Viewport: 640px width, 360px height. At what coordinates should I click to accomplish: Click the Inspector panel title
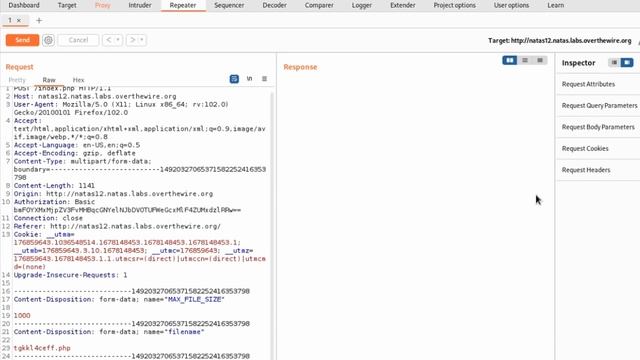tap(578, 63)
